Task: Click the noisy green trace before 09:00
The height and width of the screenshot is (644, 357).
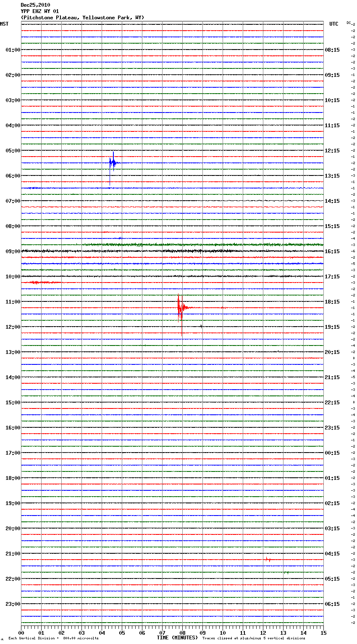Action: coord(203,244)
